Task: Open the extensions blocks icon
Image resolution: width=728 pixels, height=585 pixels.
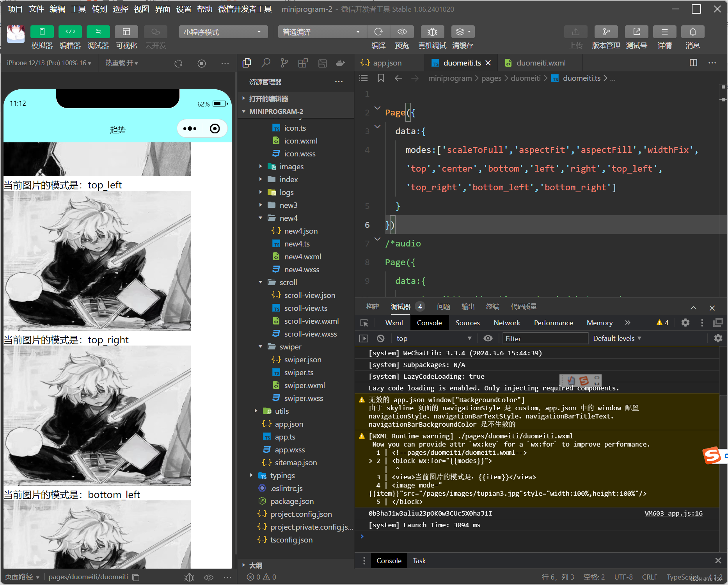Action: pyautogui.click(x=303, y=63)
